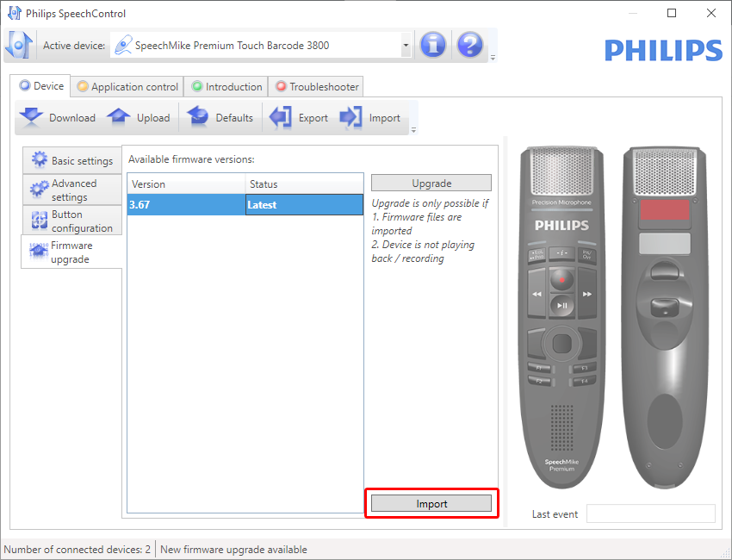Click the Import toolbar icon
Viewport: 732px width, 560px height.
coord(350,117)
